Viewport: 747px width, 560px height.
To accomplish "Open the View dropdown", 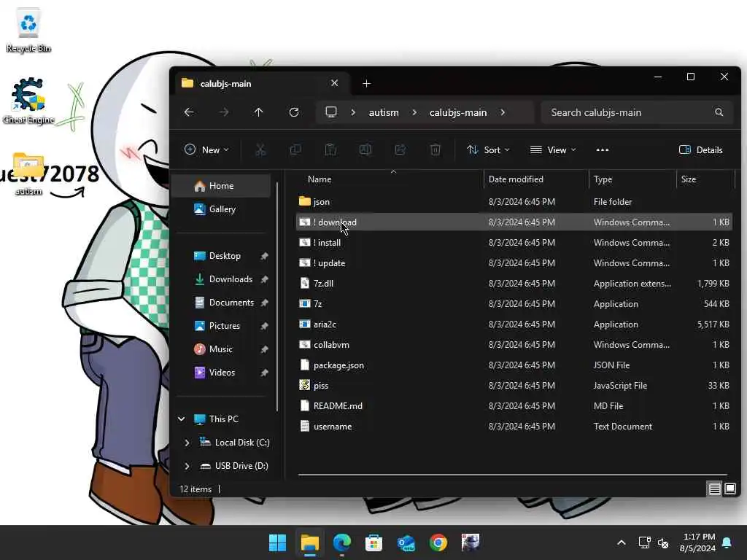I will [553, 150].
